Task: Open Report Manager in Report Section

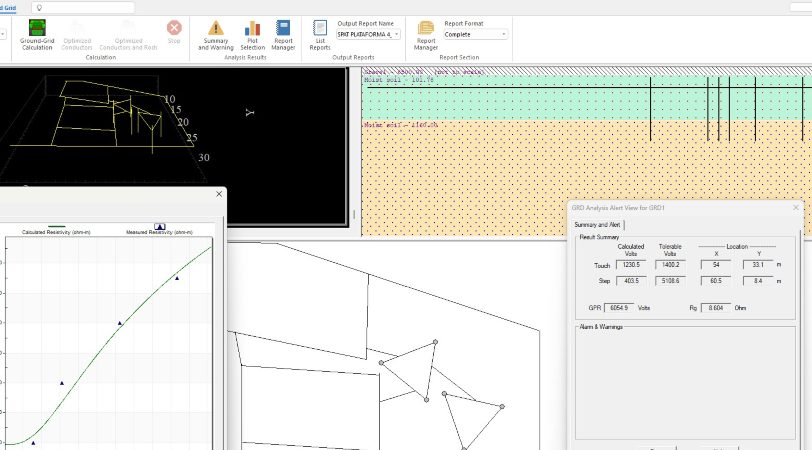Action: pyautogui.click(x=426, y=34)
